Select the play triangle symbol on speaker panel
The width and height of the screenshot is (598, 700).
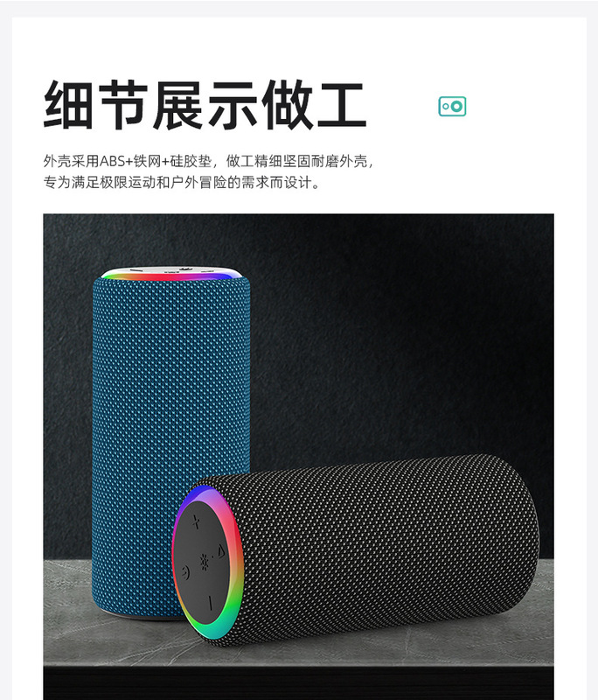point(221,552)
